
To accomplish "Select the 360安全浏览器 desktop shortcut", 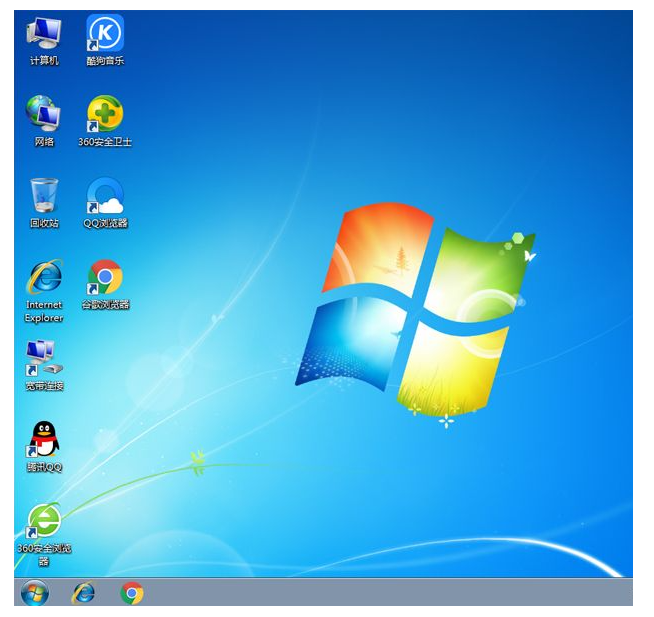I will (44, 521).
